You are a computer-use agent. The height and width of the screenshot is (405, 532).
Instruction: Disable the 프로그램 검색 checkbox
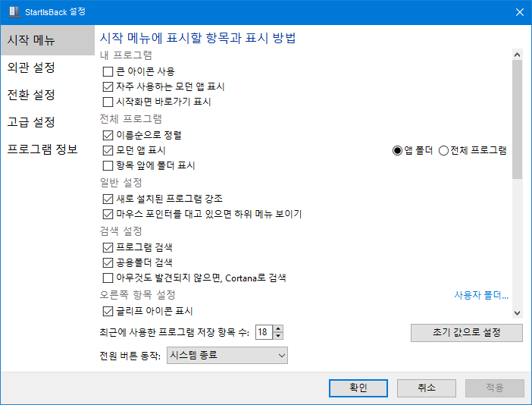tap(108, 247)
